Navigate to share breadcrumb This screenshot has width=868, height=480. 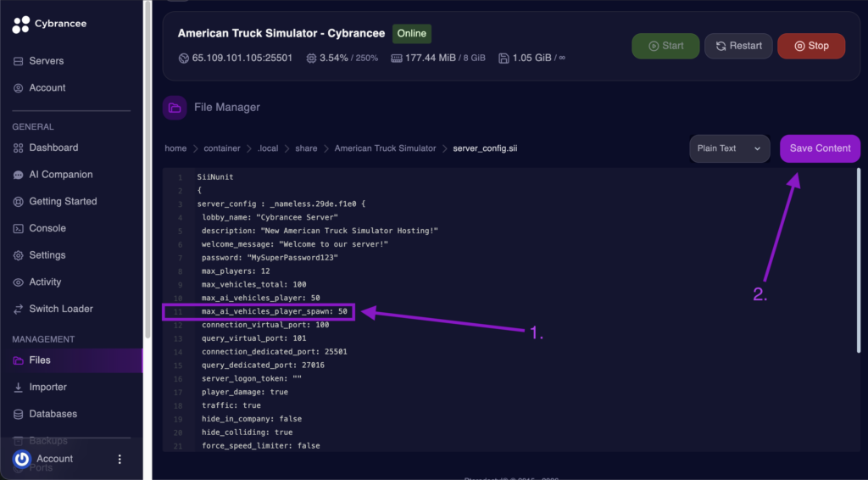[306, 148]
